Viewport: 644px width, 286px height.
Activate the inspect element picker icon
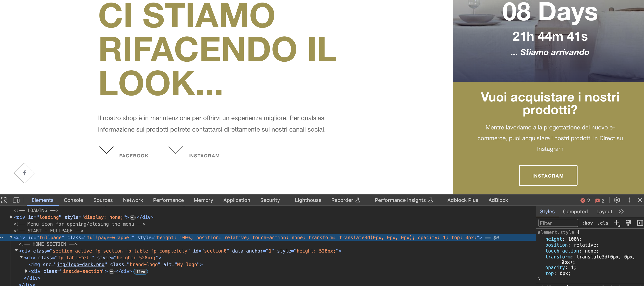(4, 200)
